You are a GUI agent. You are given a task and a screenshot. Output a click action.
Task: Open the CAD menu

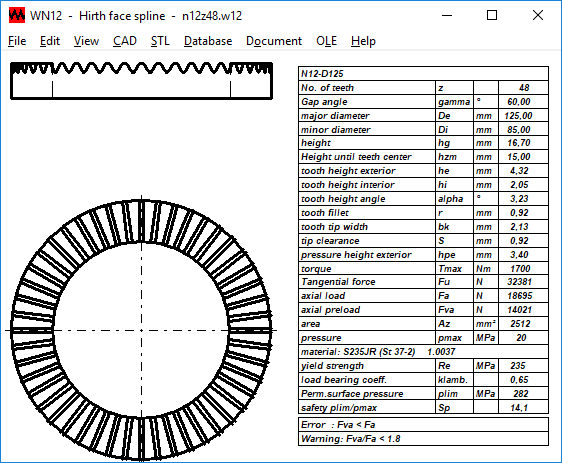point(125,41)
